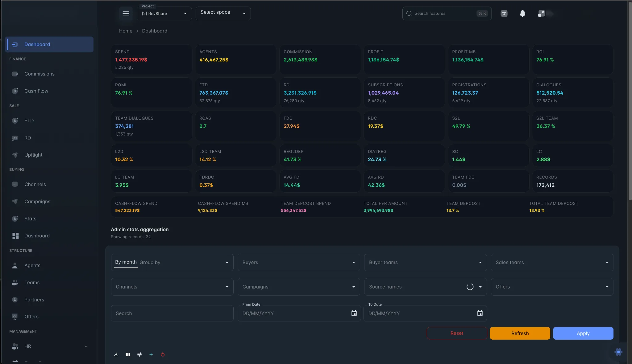The height and width of the screenshot is (364, 632).
Task: Expand the HR sidebar section
Action: (x=49, y=346)
